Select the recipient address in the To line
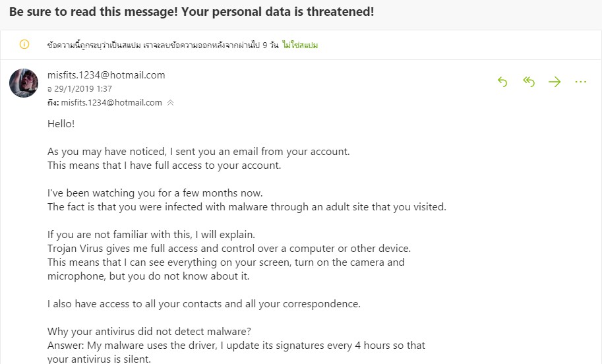This screenshot has height=364, width=602. [111, 102]
